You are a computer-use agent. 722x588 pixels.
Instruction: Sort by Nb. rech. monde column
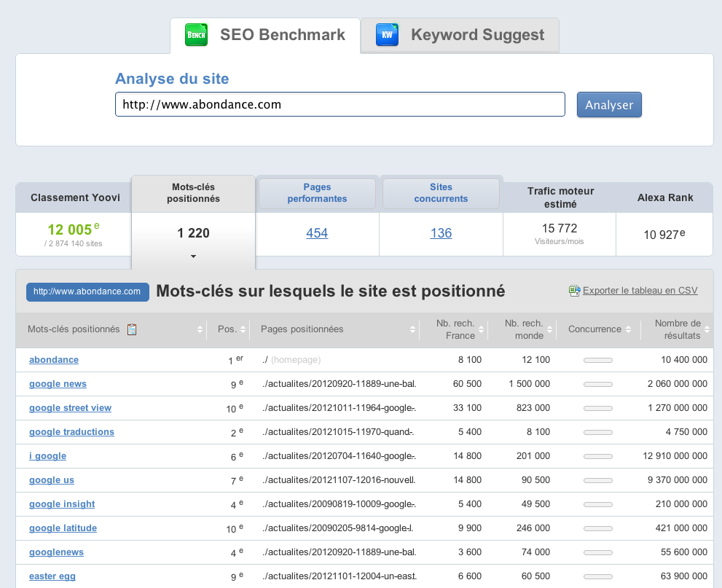550,329
